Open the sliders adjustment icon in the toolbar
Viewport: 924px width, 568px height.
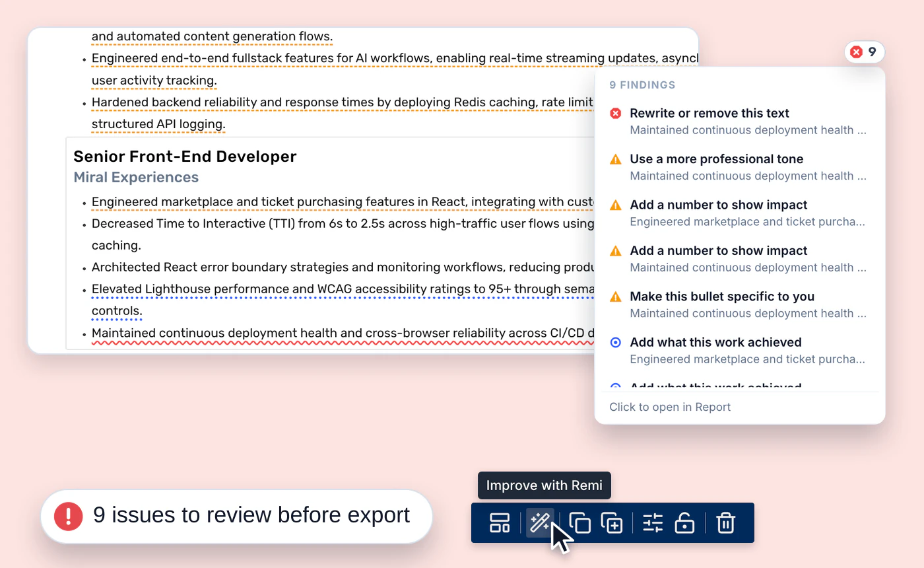tap(653, 523)
